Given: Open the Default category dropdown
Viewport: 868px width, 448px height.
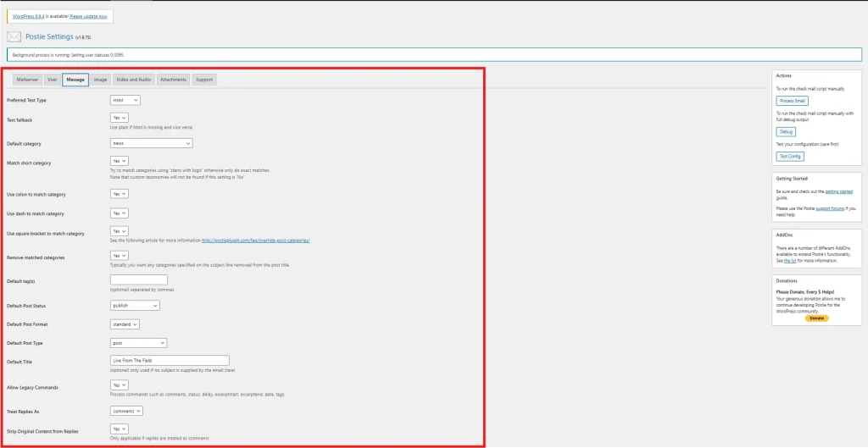Looking at the screenshot, I should 151,143.
